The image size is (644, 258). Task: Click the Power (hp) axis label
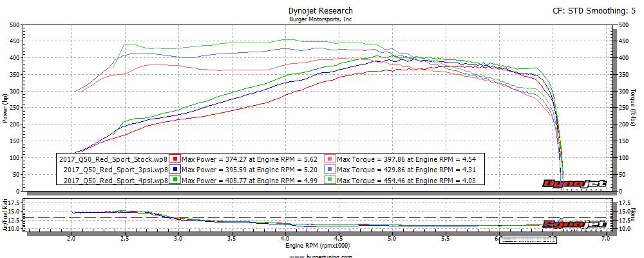point(5,108)
